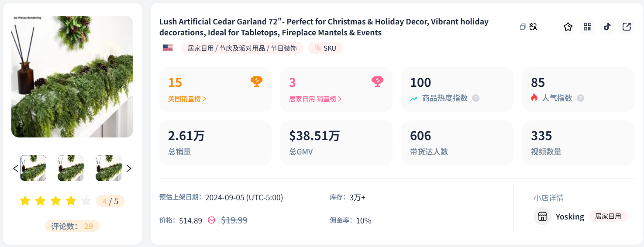Click the main garland product image
644x247 pixels.
click(x=72, y=77)
